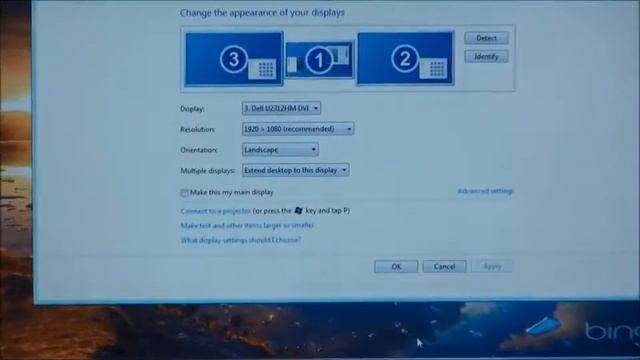Click the Identify button
This screenshot has width=640, height=360.
point(486,56)
